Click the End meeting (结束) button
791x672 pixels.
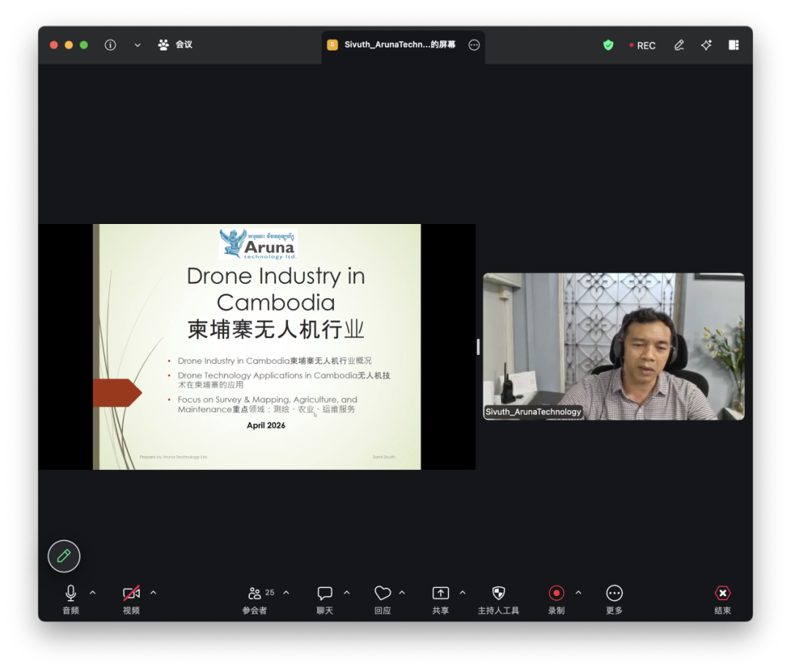[x=722, y=599]
